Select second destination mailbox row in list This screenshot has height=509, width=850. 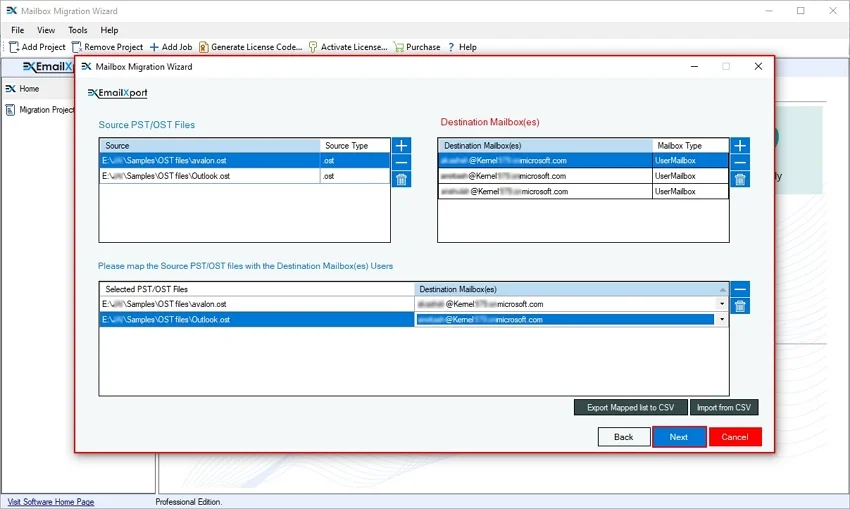(583, 176)
